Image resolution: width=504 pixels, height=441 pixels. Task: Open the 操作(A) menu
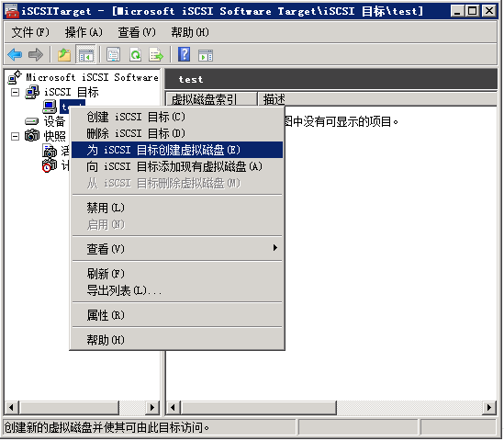click(x=84, y=32)
